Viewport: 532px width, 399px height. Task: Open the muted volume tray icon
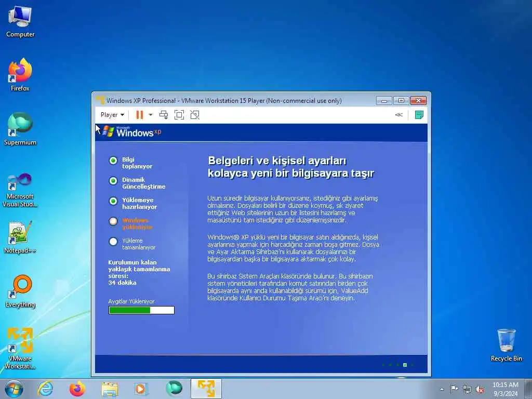click(480, 389)
